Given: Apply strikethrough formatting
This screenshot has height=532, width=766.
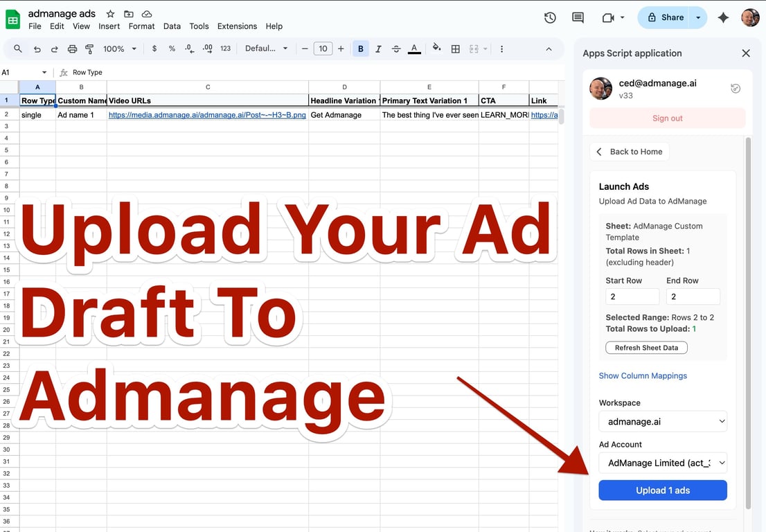Looking at the screenshot, I should coord(396,49).
